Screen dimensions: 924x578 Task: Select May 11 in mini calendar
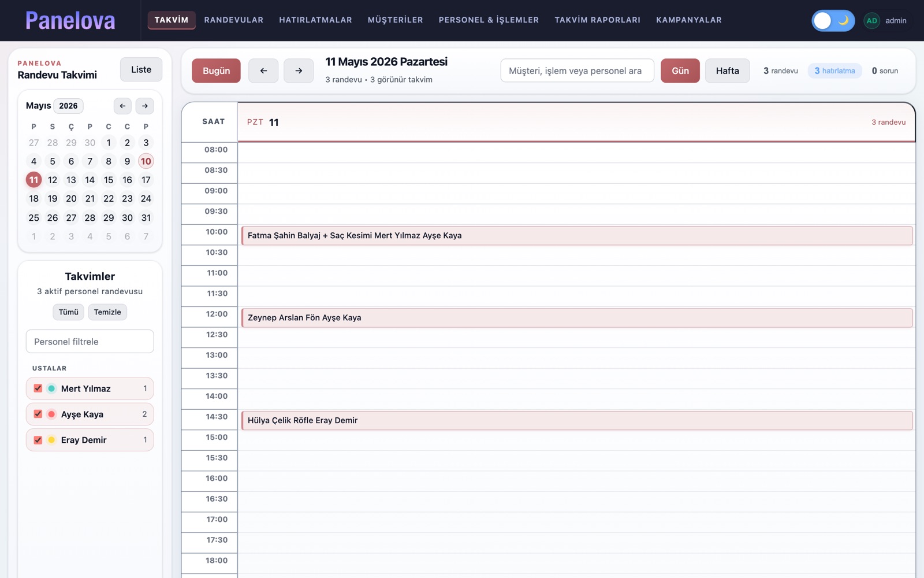point(33,180)
